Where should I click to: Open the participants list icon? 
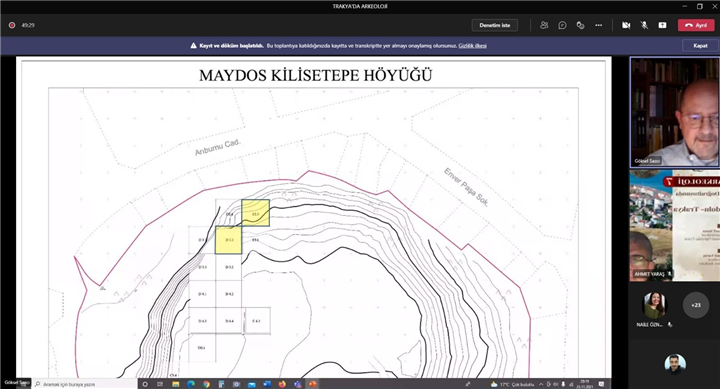544,25
